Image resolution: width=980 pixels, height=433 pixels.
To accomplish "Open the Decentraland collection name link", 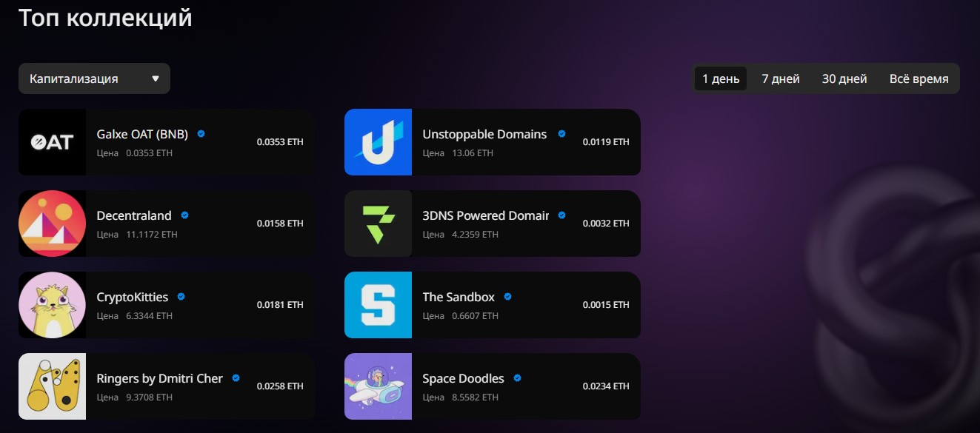I will pyautogui.click(x=134, y=216).
